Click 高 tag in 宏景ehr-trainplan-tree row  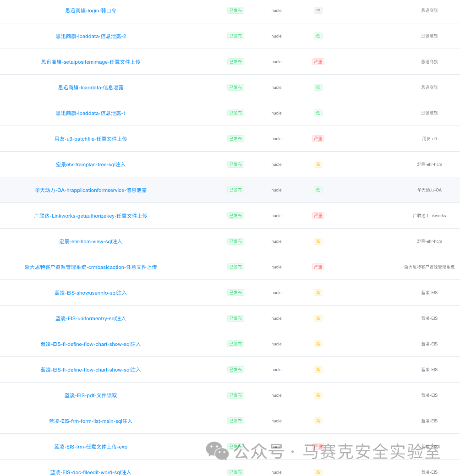[x=318, y=164]
